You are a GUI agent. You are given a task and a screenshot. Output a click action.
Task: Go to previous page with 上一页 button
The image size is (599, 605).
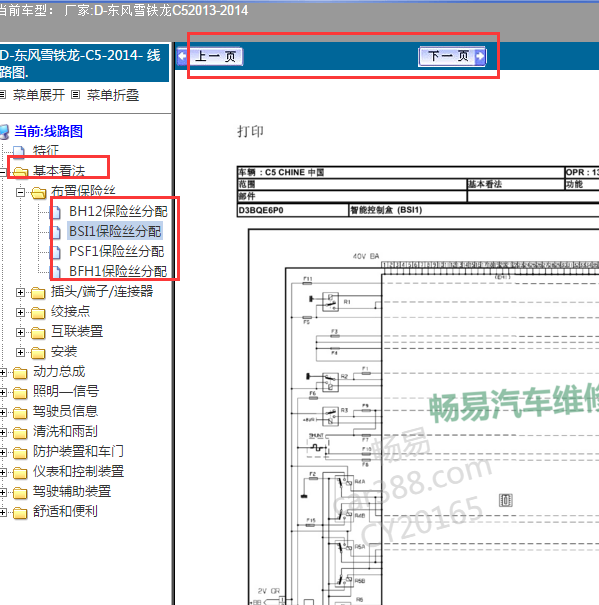210,56
